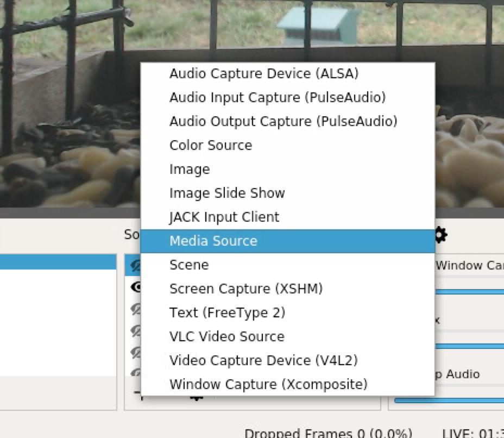Toggle the eye icon on the highlighted source row

[x=135, y=265]
